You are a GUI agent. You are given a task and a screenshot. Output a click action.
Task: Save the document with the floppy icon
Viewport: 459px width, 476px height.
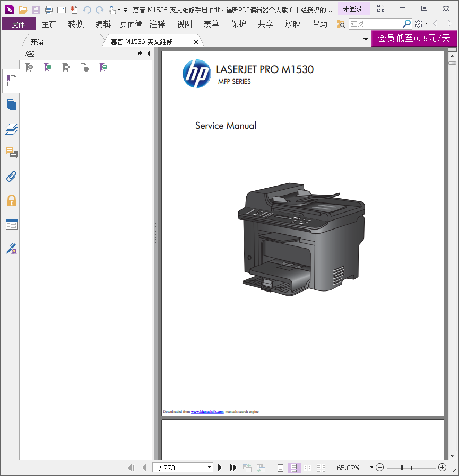click(36, 10)
